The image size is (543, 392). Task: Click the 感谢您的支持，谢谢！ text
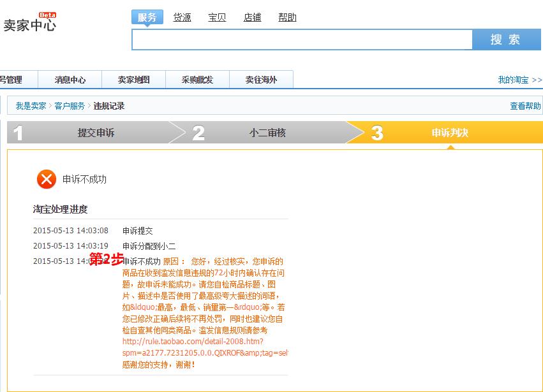coord(159,365)
